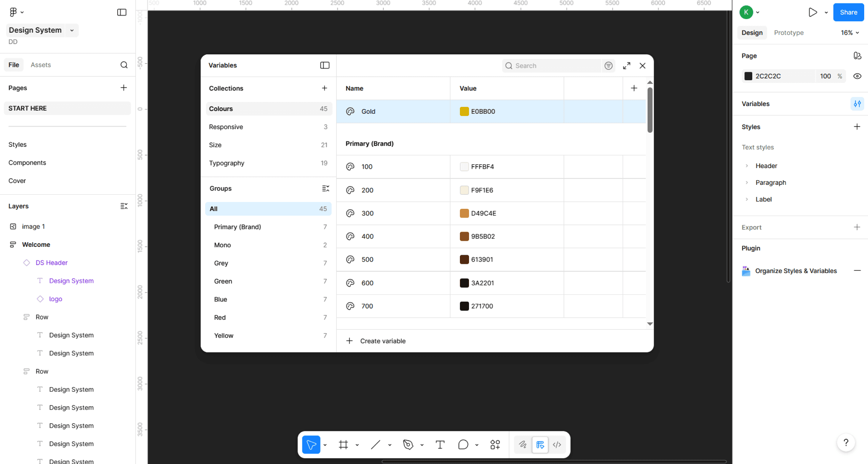This screenshot has width=868, height=464.
Task: Select the Frame tool in bottom toolbar
Action: tap(343, 445)
